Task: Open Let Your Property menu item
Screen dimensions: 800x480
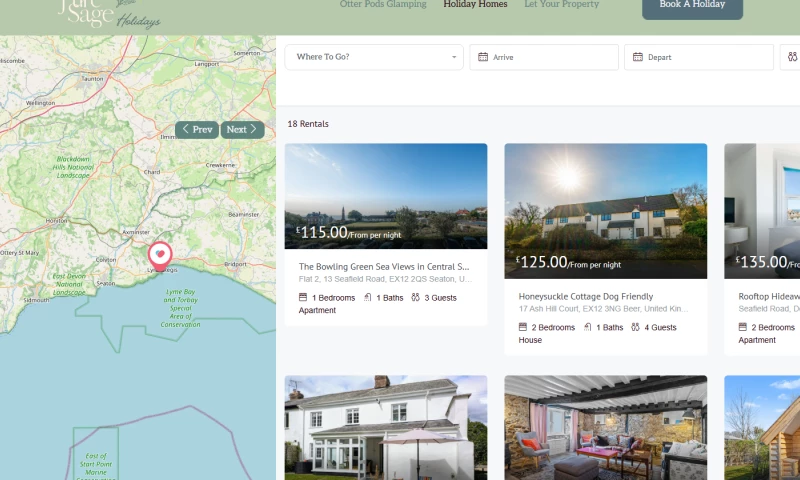Action: pos(562,4)
